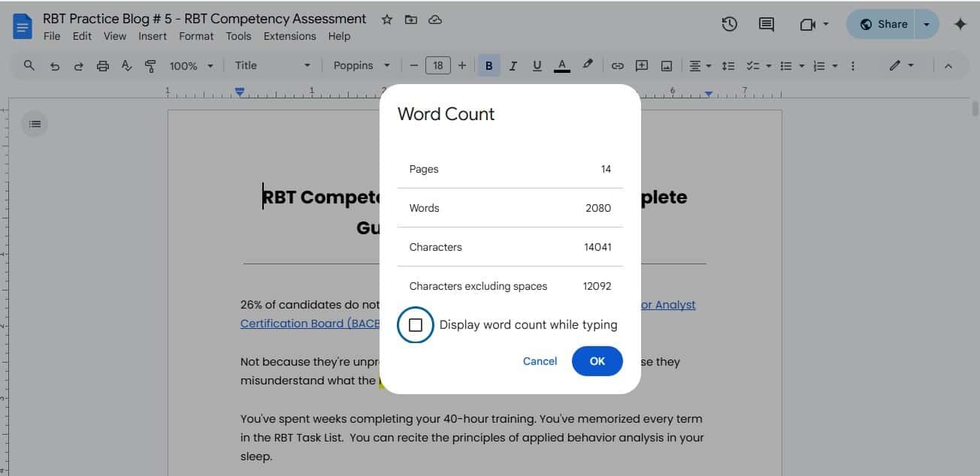Open the document outline panel

pos(35,123)
